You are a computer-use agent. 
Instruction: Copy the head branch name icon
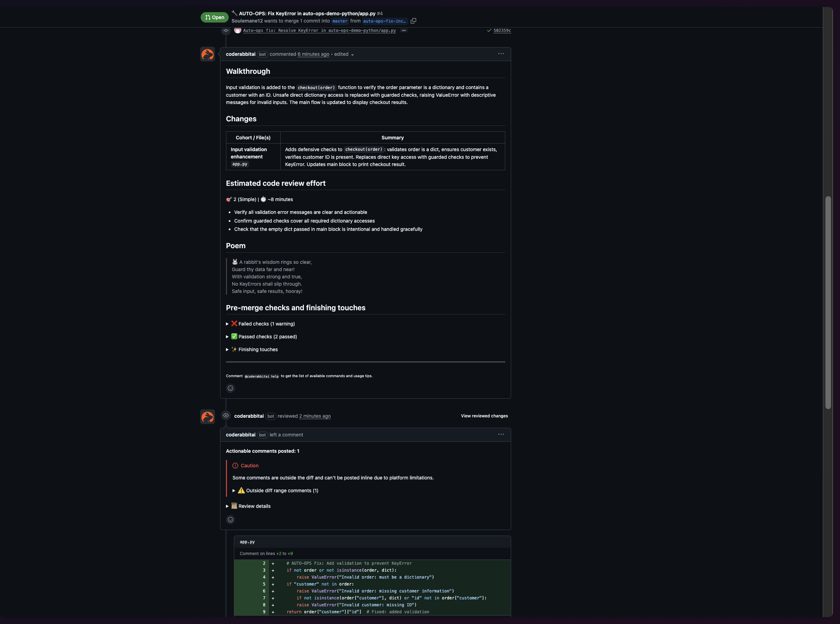point(413,21)
